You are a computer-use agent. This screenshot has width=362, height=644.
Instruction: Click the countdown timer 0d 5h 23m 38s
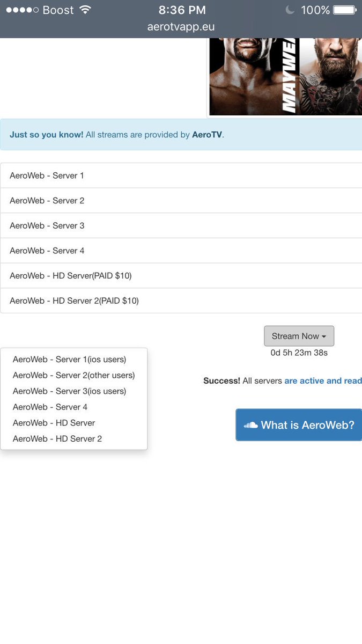299,353
